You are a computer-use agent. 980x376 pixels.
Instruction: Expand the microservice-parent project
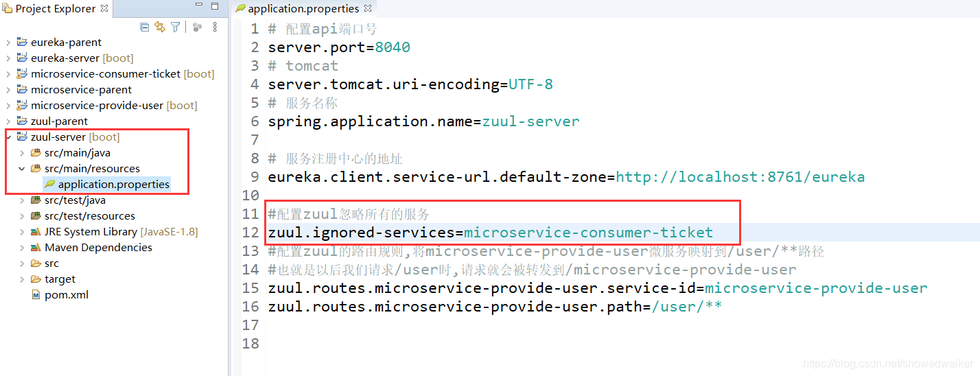pyautogui.click(x=8, y=89)
